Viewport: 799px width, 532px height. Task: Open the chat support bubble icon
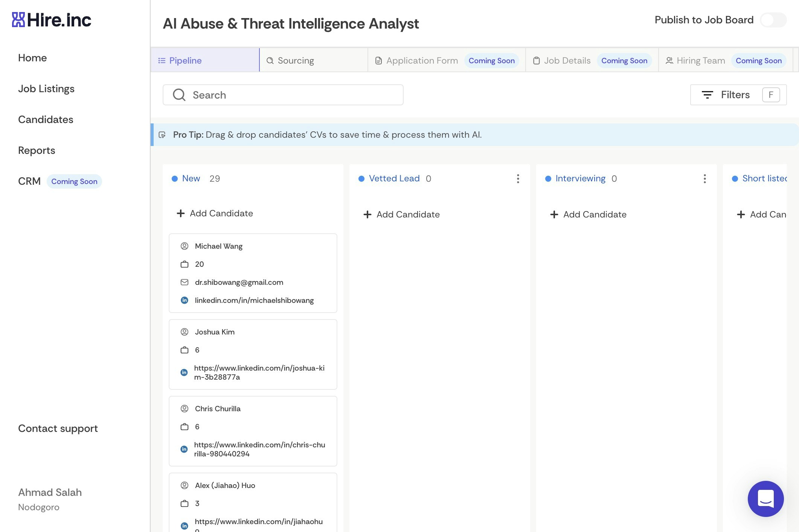tap(765, 499)
